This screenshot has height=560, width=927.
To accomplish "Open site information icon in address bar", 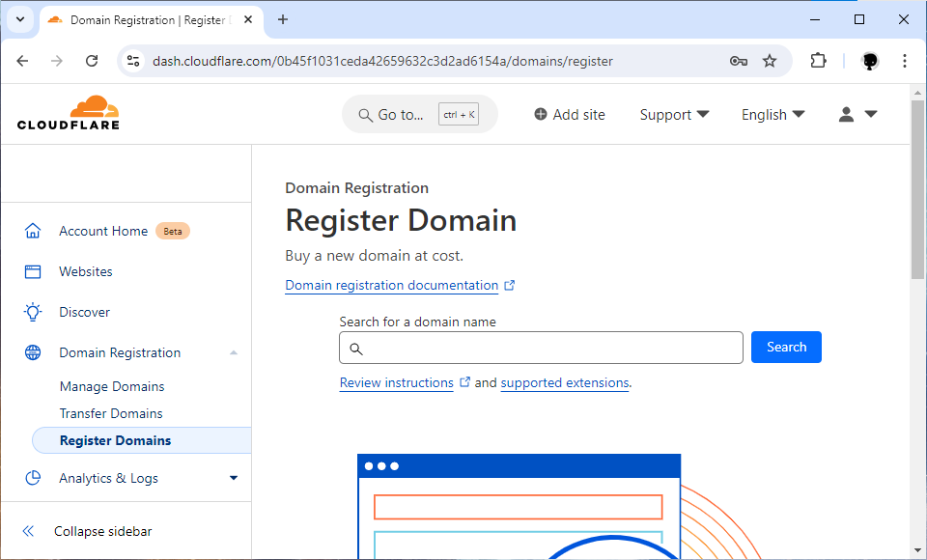I will point(133,61).
